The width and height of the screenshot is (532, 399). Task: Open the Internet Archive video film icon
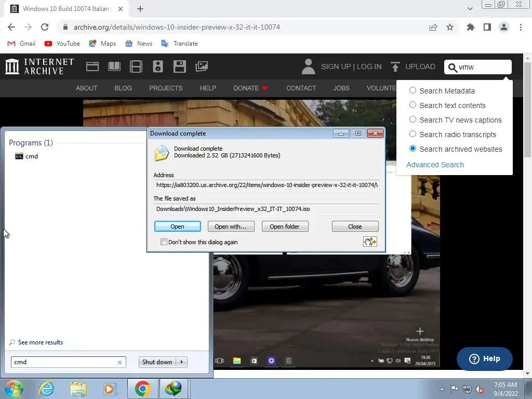pos(136,66)
